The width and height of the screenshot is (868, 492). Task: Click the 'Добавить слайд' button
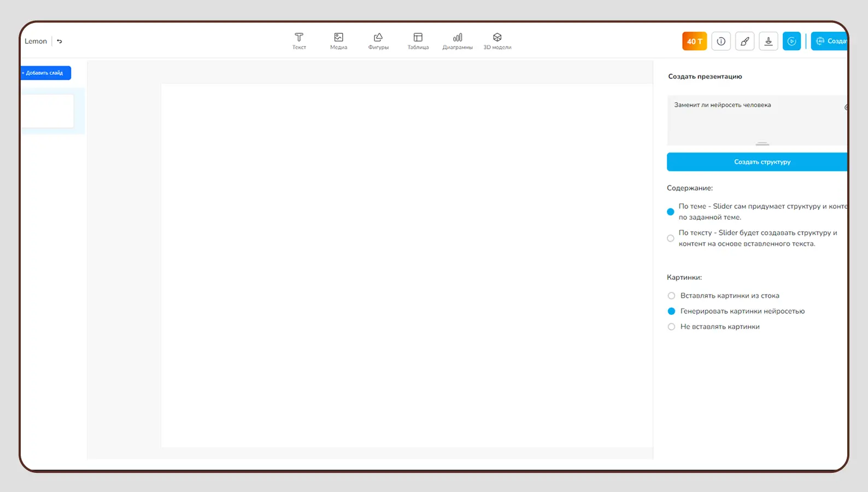point(45,73)
